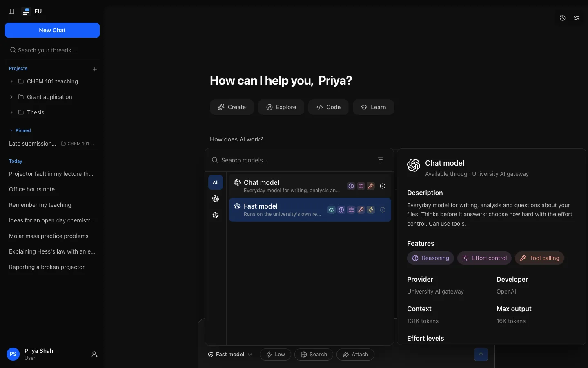The width and height of the screenshot is (588, 368).
Task: Click the Attach button
Action: (x=355, y=355)
